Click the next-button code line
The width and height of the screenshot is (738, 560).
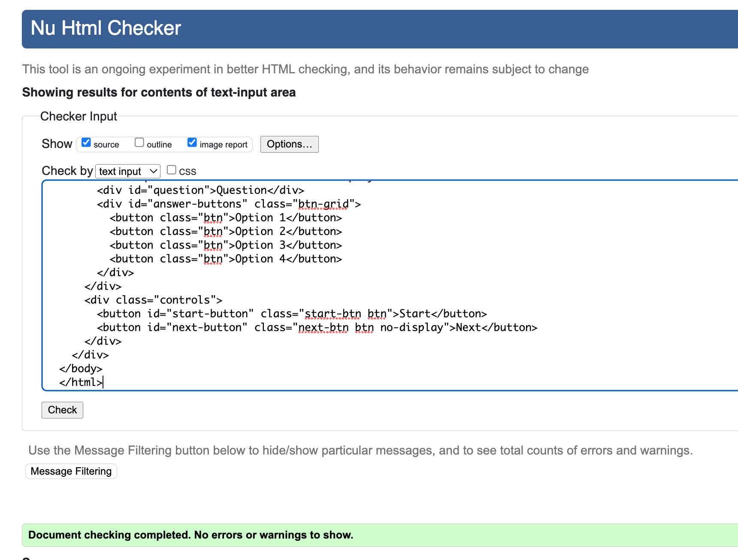tap(317, 328)
